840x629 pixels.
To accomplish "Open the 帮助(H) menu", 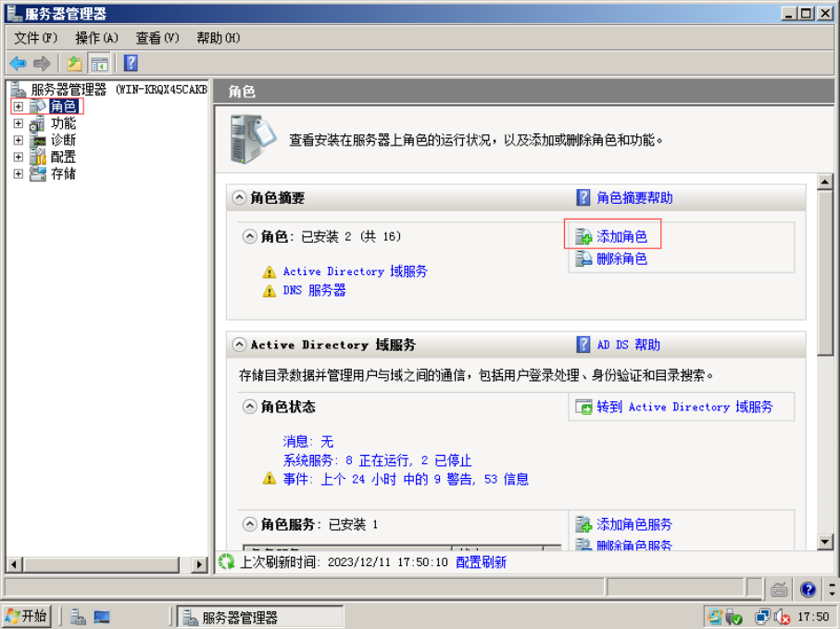I will pos(218,38).
